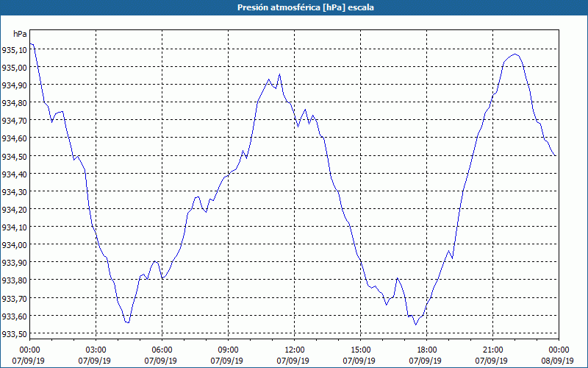Select the 933,70 axis value
The width and height of the screenshot is (588, 368).
point(14,298)
